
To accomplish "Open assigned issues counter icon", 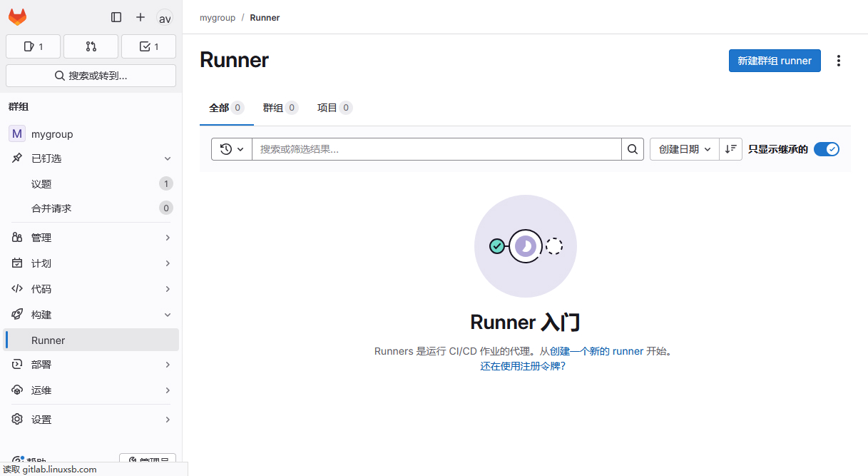I will coord(34,46).
